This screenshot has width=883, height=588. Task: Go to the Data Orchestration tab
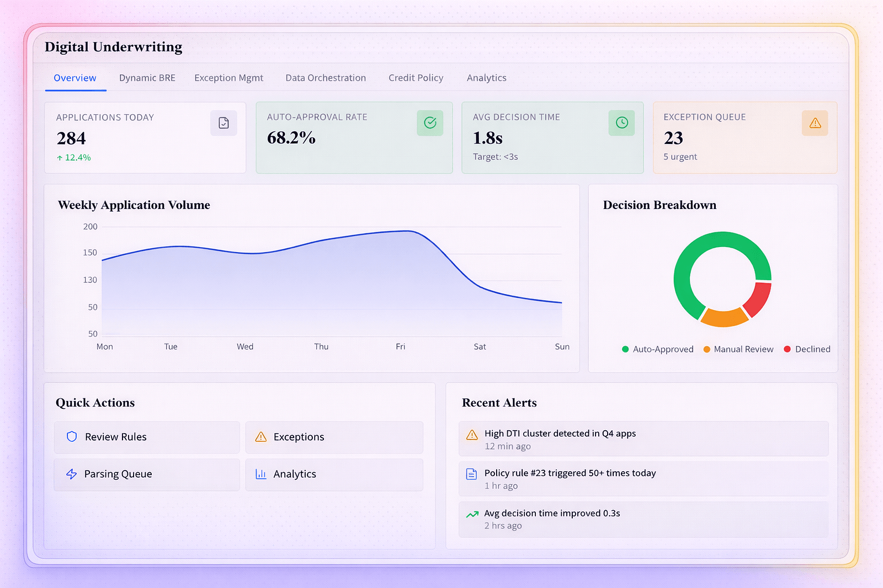[326, 78]
